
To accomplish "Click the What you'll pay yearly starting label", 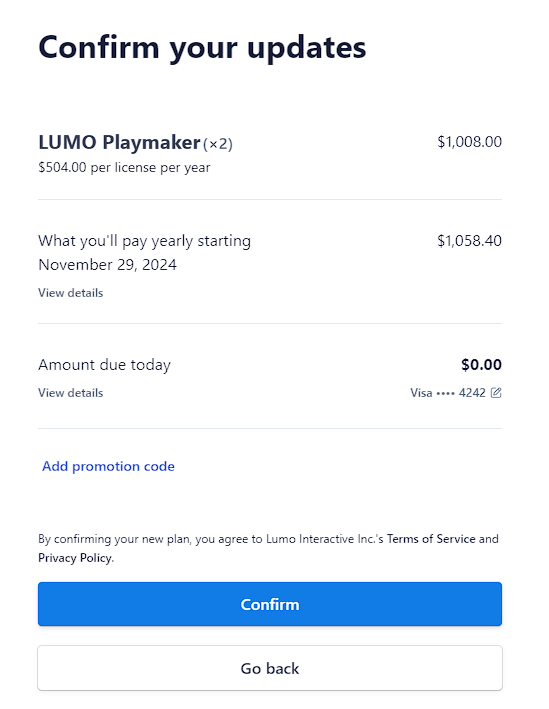I will 145,241.
